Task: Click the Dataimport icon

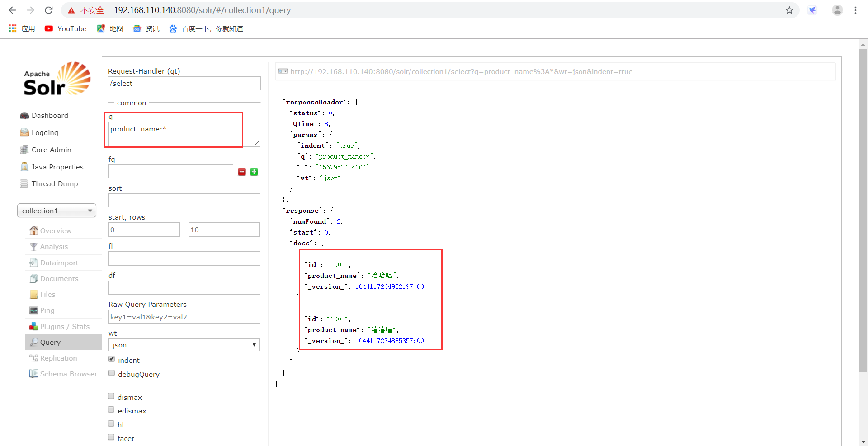Action: 33,263
